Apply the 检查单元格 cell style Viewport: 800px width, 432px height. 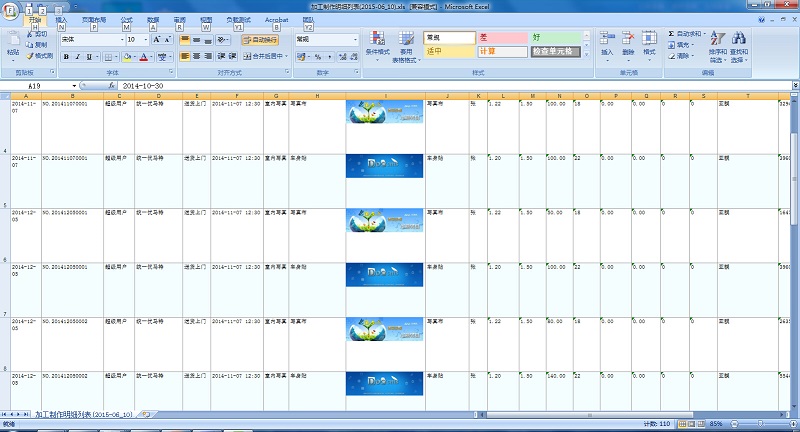[x=555, y=51]
